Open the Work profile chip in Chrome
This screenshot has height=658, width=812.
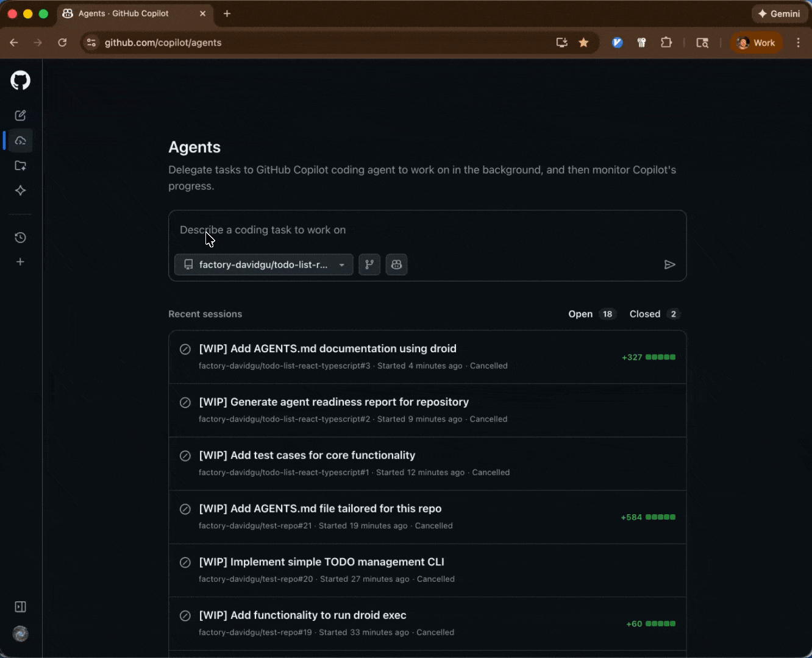[756, 43]
